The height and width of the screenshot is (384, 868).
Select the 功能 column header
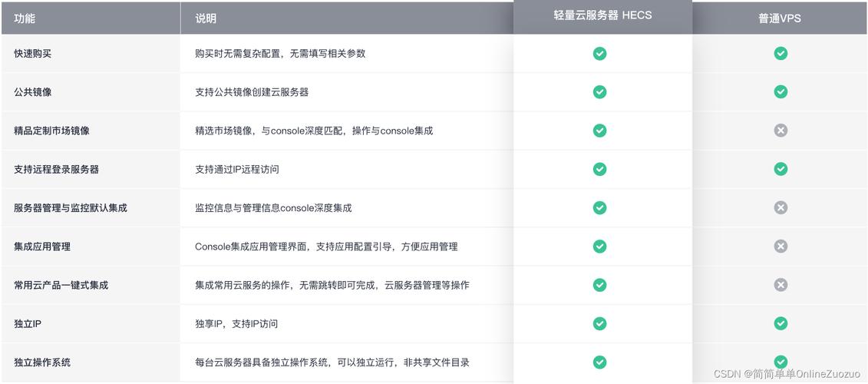point(91,18)
